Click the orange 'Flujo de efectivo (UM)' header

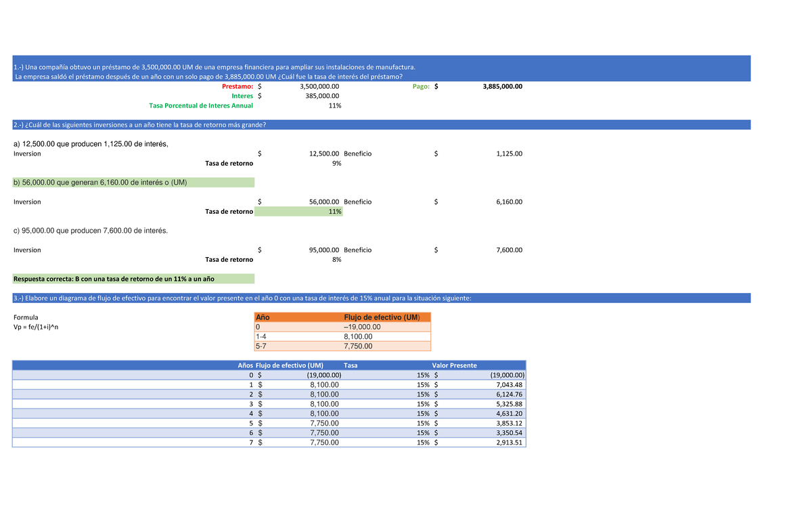coord(382,317)
